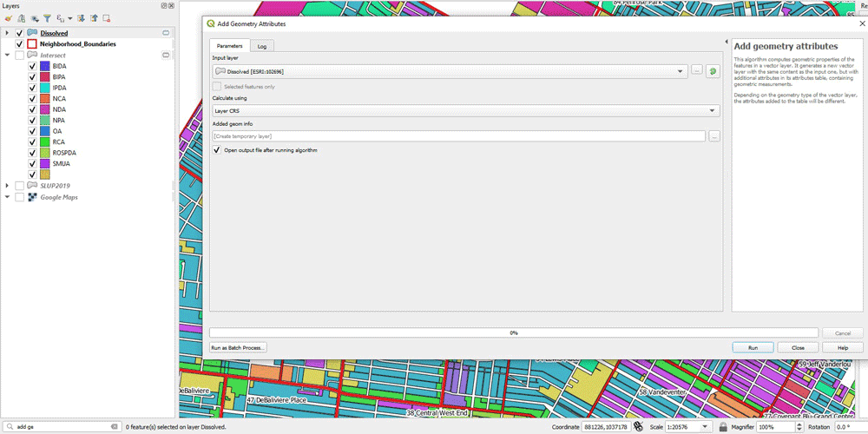The width and height of the screenshot is (868, 434).
Task: Open Help for the algorithm
Action: [x=843, y=348]
